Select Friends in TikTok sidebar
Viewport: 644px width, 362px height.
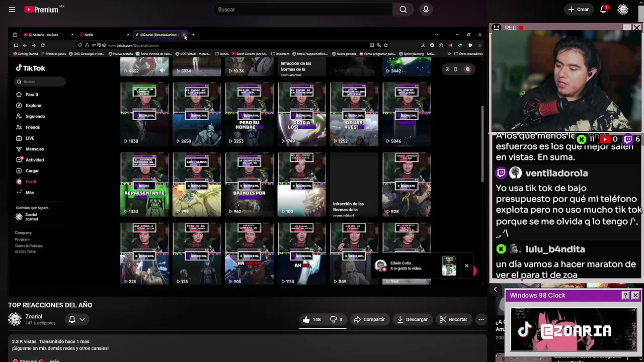28,127
